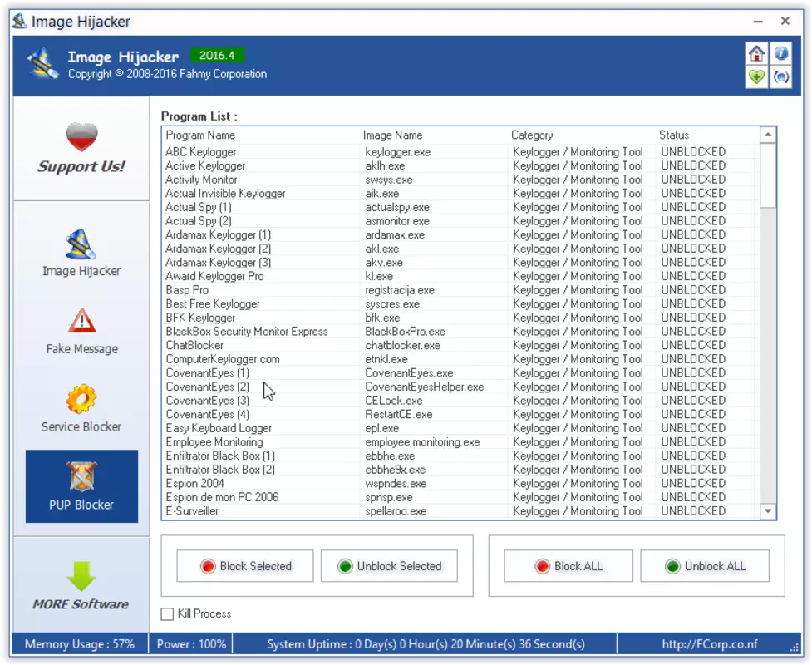The width and height of the screenshot is (812, 665).
Task: Click the CovenantEyesHelper.exe image name
Action: 425,387
